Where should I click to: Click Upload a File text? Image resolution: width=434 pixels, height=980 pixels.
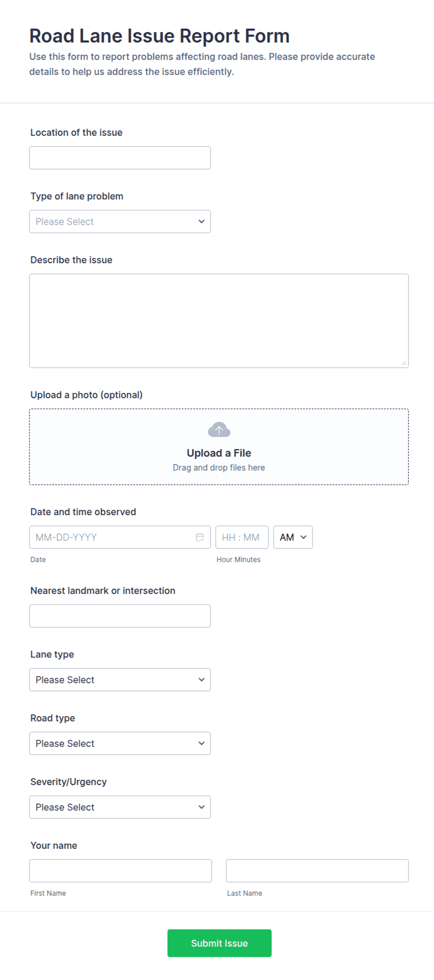(x=219, y=453)
